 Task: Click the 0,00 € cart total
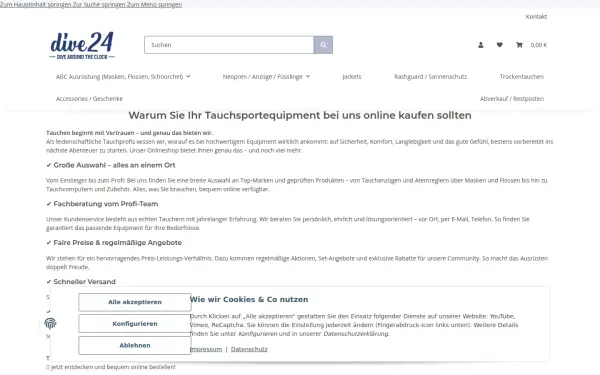[x=538, y=45]
